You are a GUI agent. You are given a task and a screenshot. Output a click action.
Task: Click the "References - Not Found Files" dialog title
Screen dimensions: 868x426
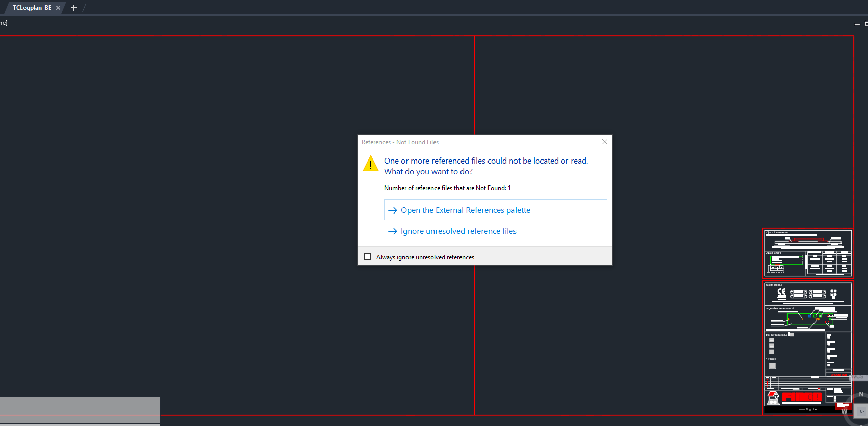[x=400, y=142]
